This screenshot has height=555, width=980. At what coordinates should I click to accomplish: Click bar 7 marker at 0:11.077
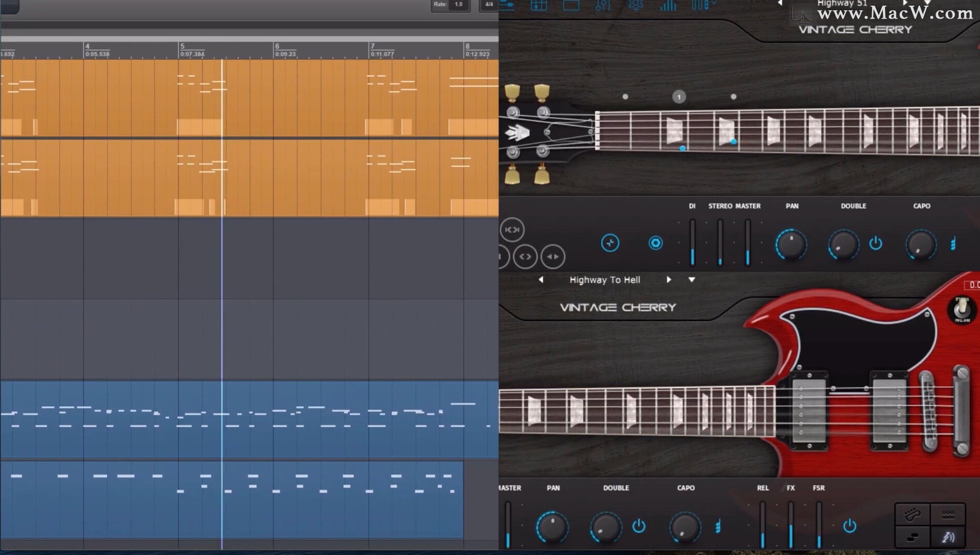point(382,50)
